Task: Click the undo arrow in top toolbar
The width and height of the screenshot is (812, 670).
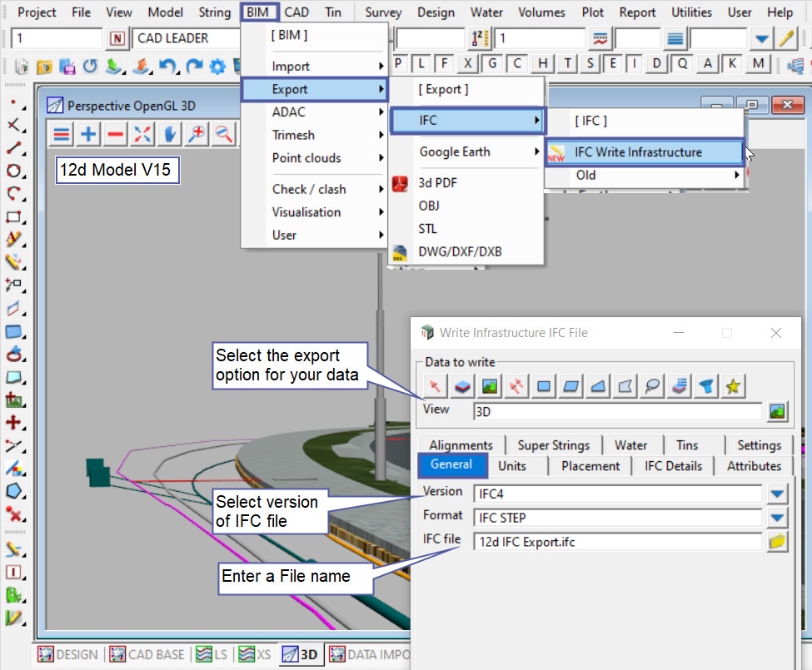Action: click(x=167, y=66)
